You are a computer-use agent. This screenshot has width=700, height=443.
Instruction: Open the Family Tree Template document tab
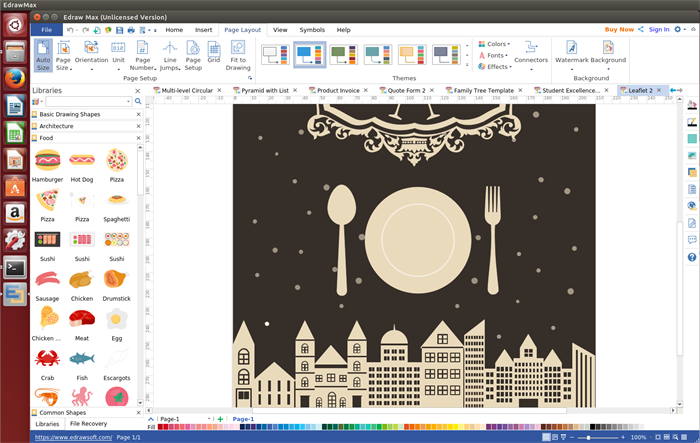pos(483,90)
